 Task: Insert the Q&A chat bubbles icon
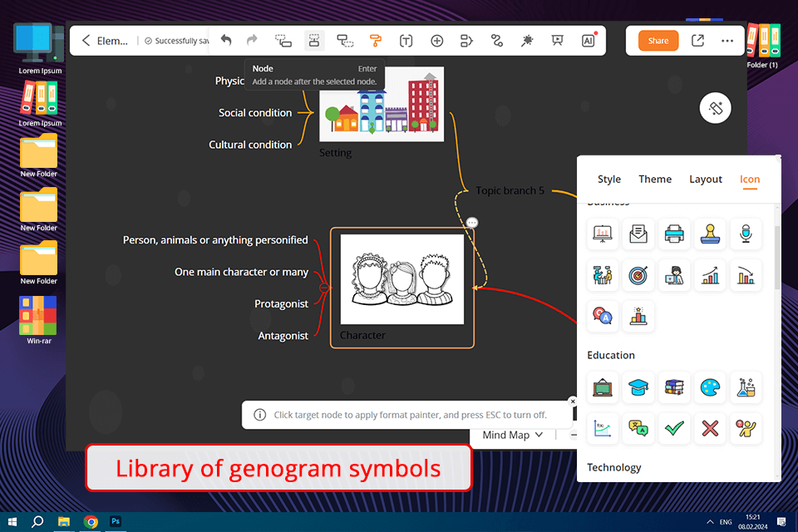click(603, 316)
